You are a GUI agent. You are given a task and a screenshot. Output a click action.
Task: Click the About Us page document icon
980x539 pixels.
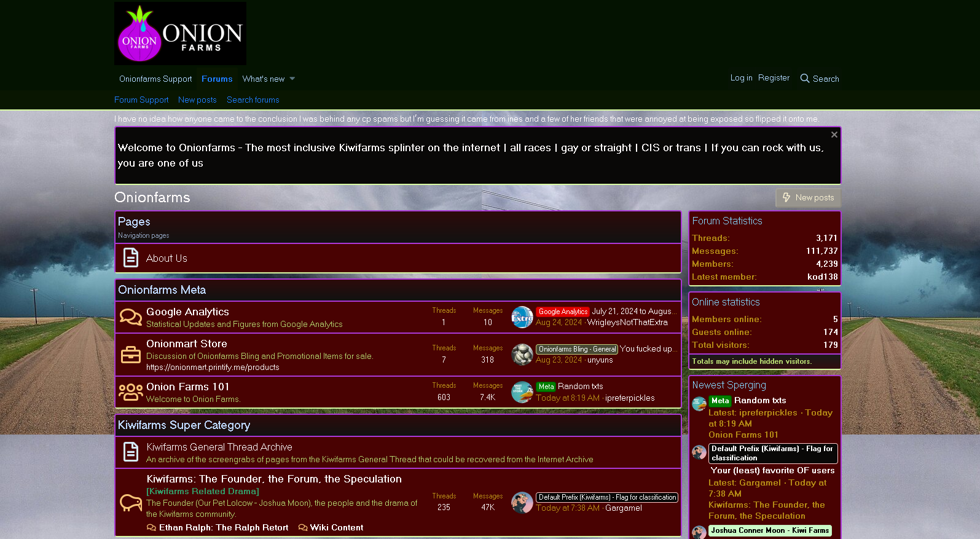tap(130, 258)
